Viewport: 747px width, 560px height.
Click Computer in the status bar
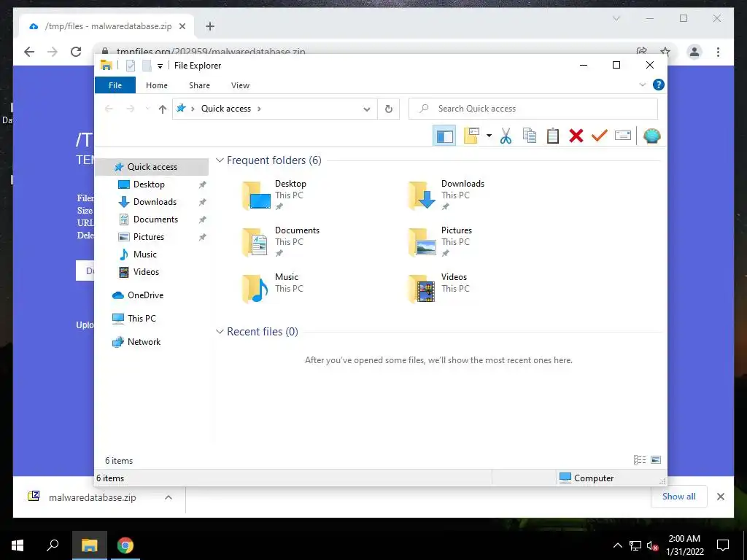point(587,478)
